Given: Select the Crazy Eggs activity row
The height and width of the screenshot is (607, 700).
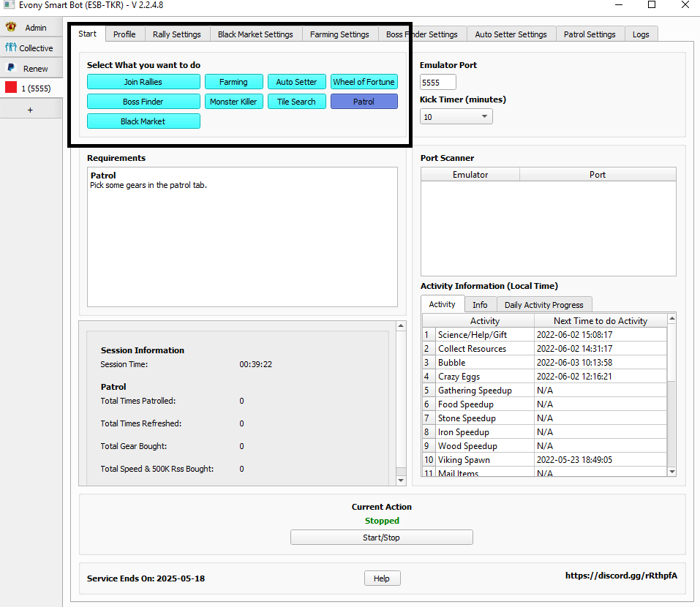Looking at the screenshot, I should tap(545, 376).
